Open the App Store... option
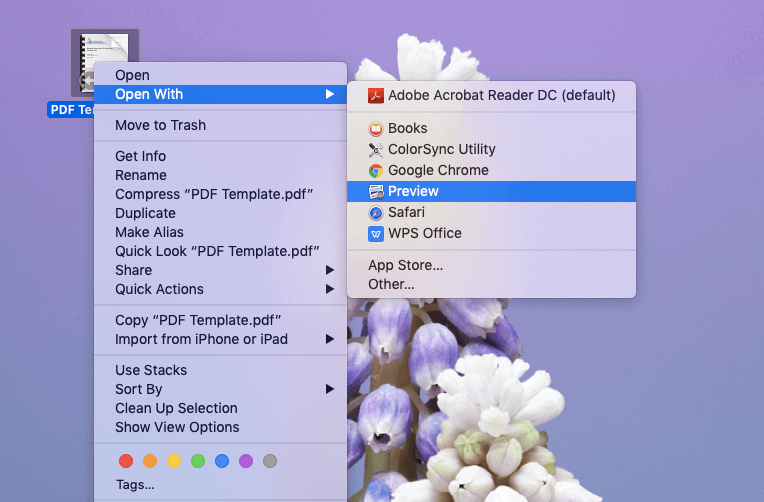This screenshot has width=764, height=502. pyautogui.click(x=405, y=265)
